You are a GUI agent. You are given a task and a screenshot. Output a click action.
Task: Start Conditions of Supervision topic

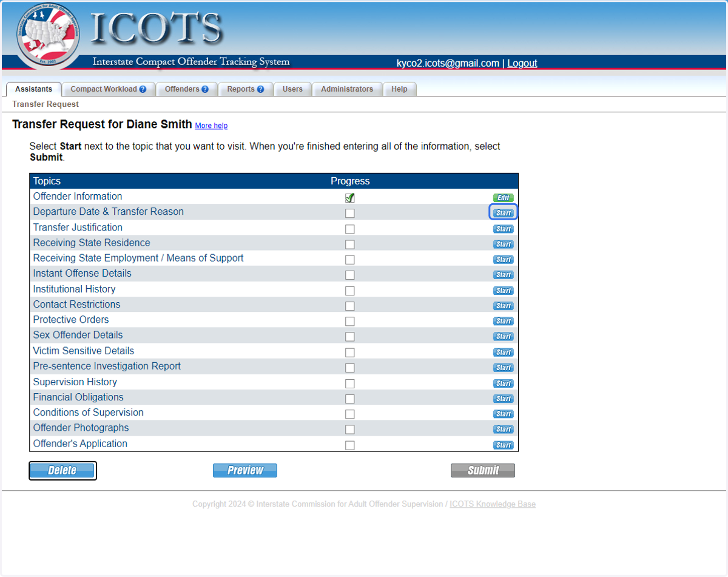pos(503,414)
